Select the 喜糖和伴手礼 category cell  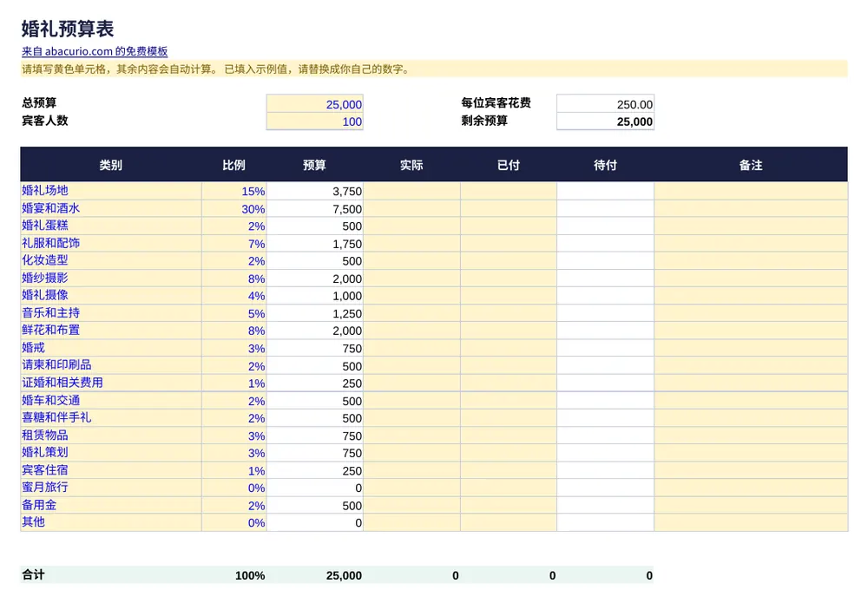(x=111, y=417)
